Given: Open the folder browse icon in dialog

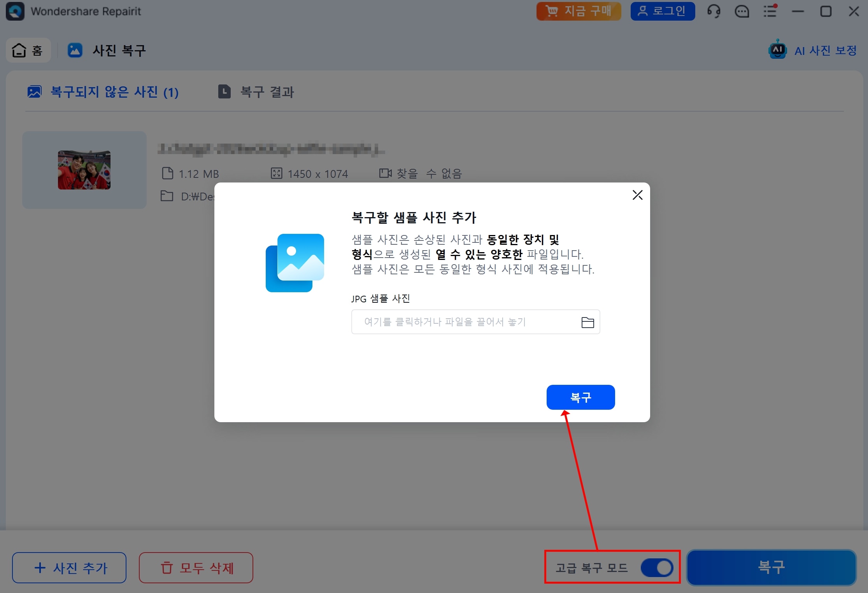Looking at the screenshot, I should click(x=587, y=322).
